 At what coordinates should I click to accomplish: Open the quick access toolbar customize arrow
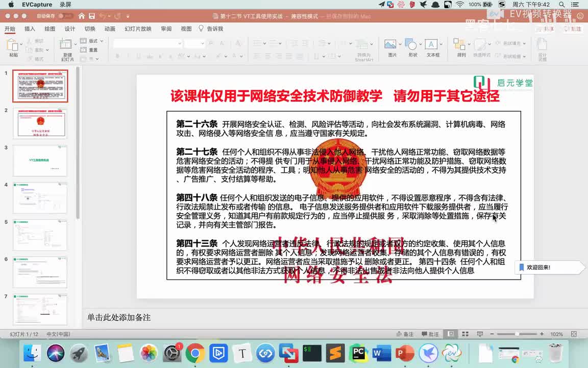click(128, 16)
